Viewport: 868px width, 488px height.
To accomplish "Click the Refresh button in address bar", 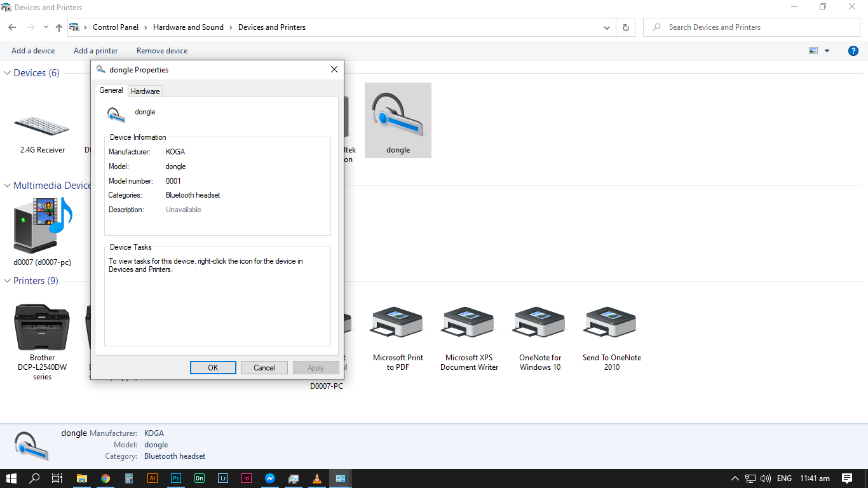I will [x=626, y=27].
